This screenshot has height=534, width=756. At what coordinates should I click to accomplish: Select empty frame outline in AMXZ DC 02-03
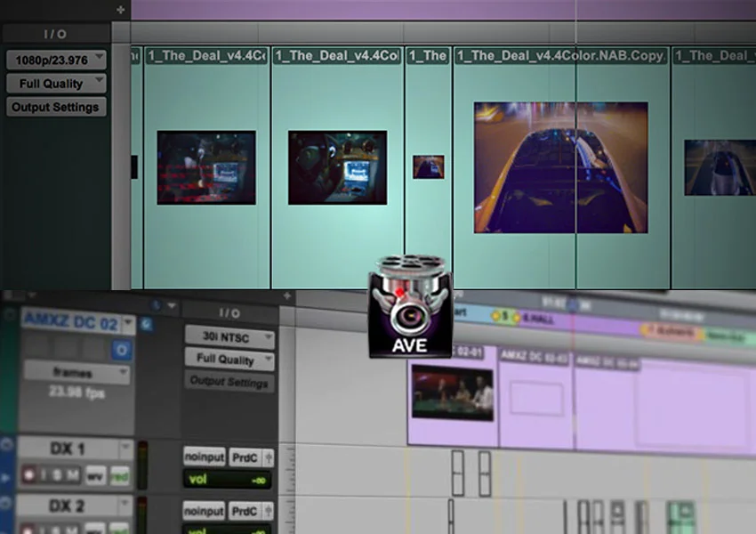tap(536, 398)
